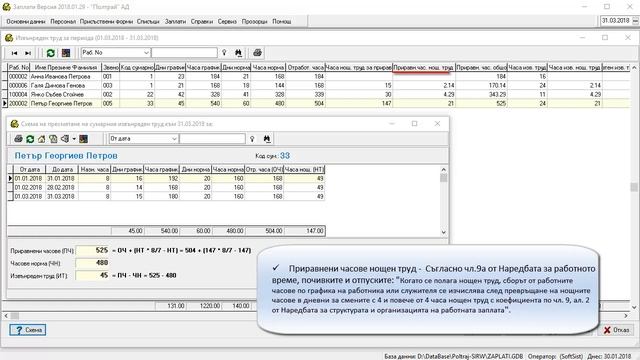The width and height of the screenshot is (640, 360).
Task: Click the search text box next to От дата
Action: [x=212, y=139]
